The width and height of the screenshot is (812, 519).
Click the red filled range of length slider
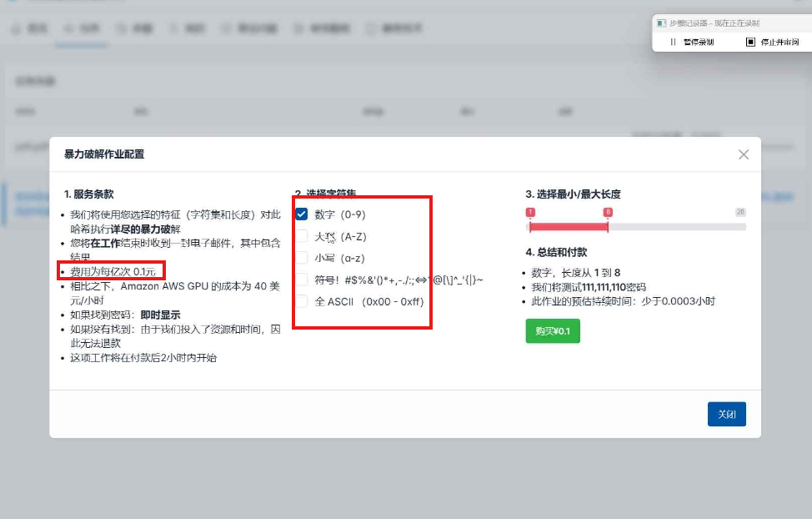[569, 227]
